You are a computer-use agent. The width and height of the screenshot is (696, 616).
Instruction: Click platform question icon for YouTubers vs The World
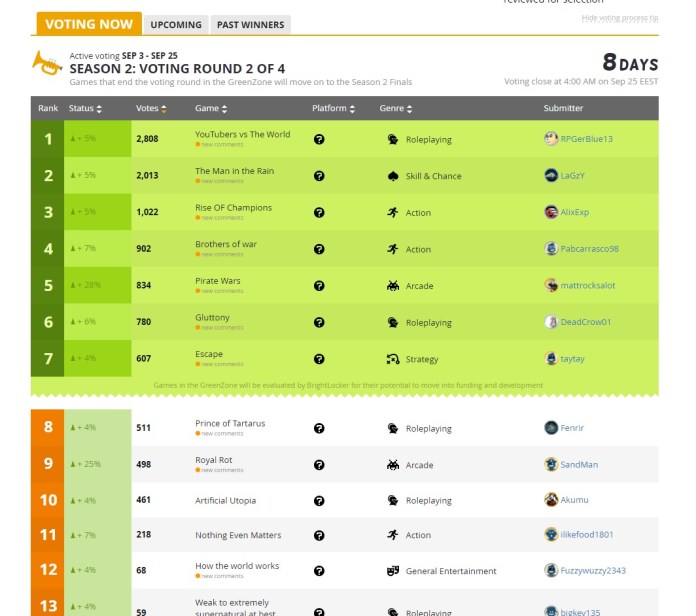pos(319,139)
